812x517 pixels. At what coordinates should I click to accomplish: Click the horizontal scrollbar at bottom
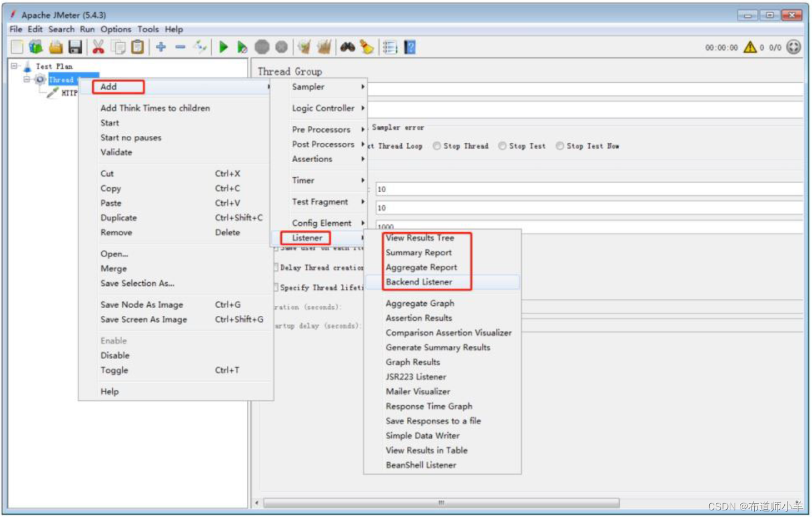[441, 503]
